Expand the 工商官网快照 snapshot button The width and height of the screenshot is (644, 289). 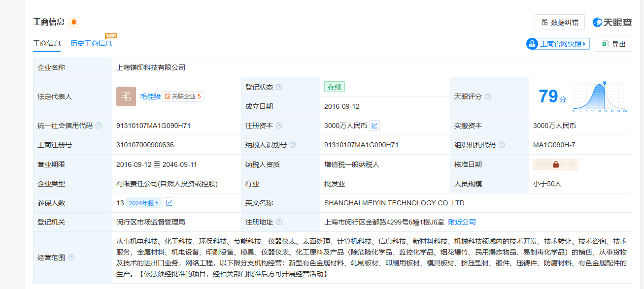click(558, 44)
